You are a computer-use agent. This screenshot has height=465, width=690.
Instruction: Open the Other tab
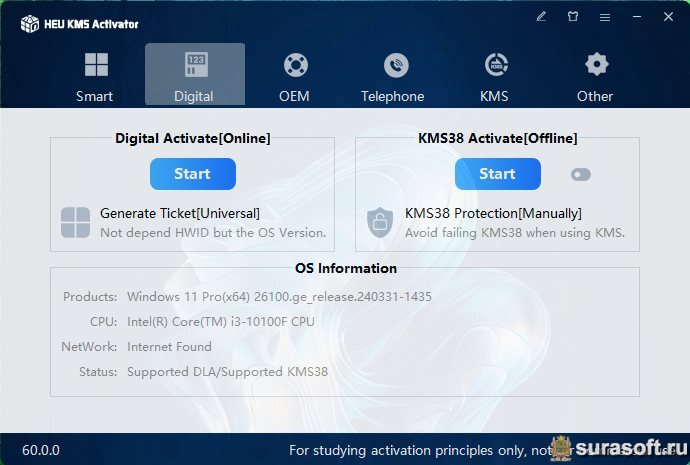click(x=595, y=74)
